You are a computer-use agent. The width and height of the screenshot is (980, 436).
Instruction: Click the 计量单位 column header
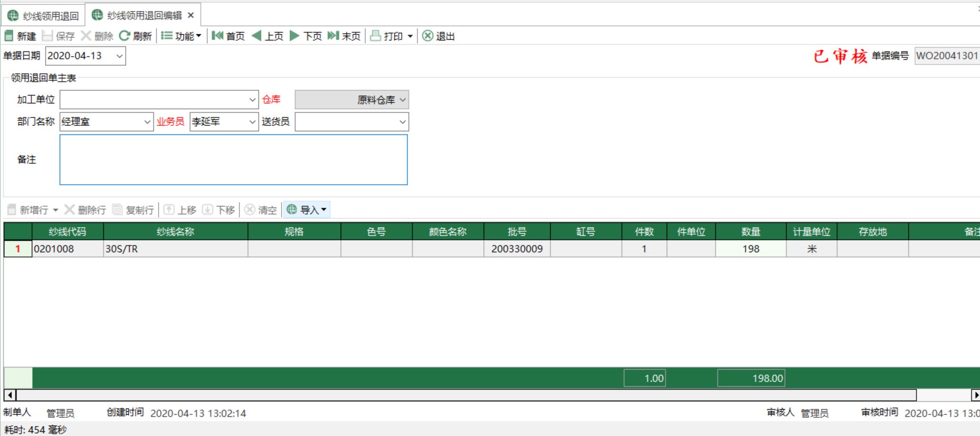(812, 231)
